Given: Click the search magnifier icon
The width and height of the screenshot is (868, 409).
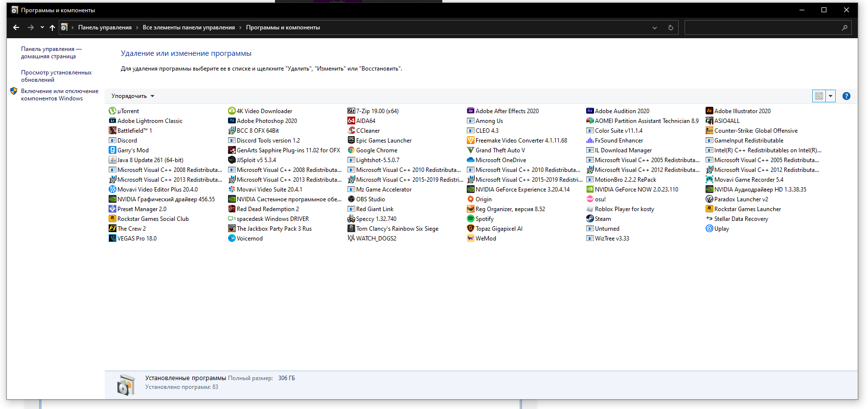Looking at the screenshot, I should (845, 28).
